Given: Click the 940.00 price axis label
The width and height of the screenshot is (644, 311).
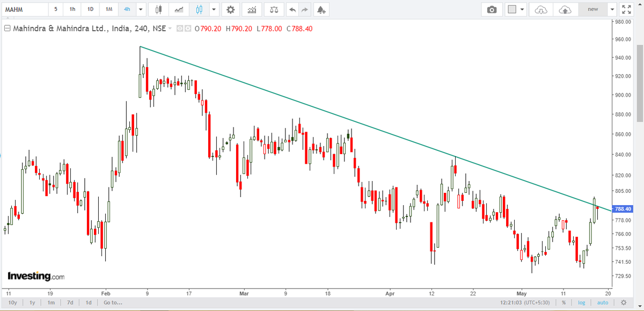Looking at the screenshot, I should [623, 57].
